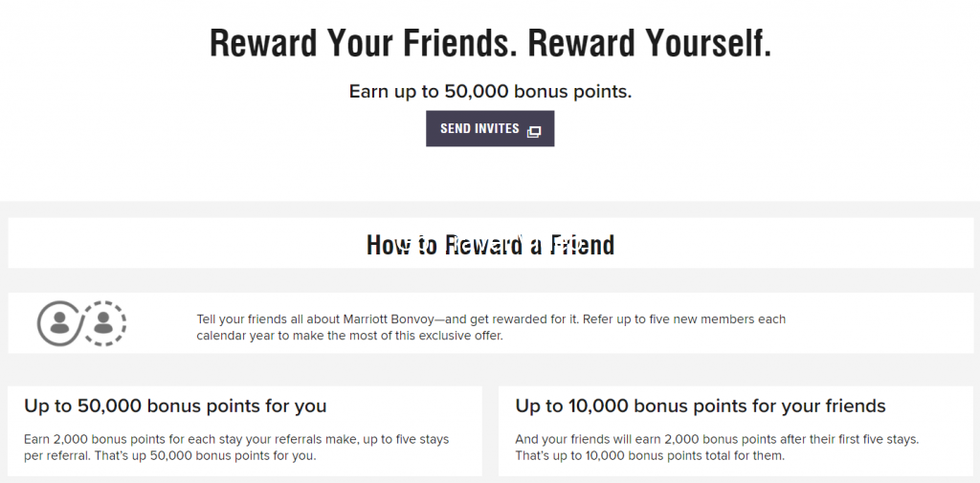
Task: Click the solid-outlined person referral icon
Action: 58,323
